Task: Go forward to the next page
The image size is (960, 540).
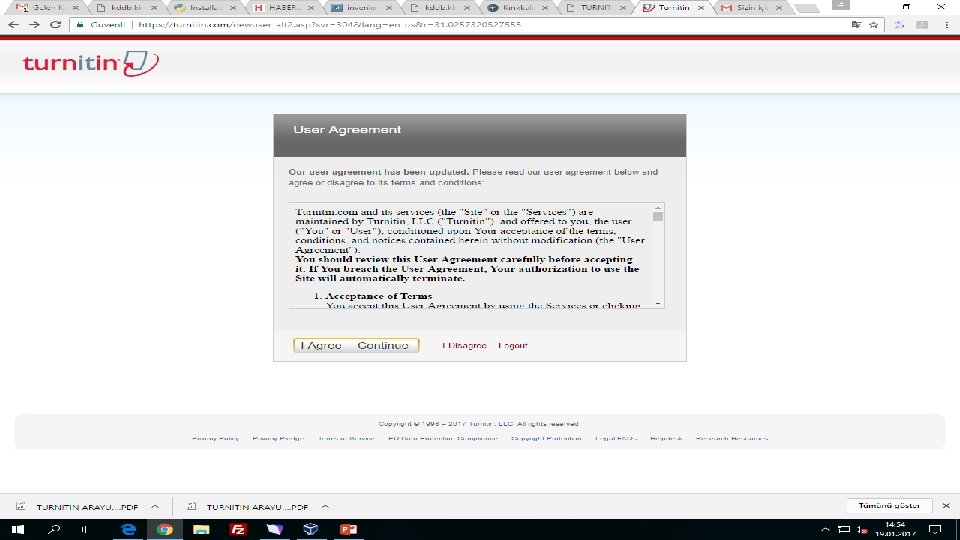Action: pyautogui.click(x=34, y=24)
